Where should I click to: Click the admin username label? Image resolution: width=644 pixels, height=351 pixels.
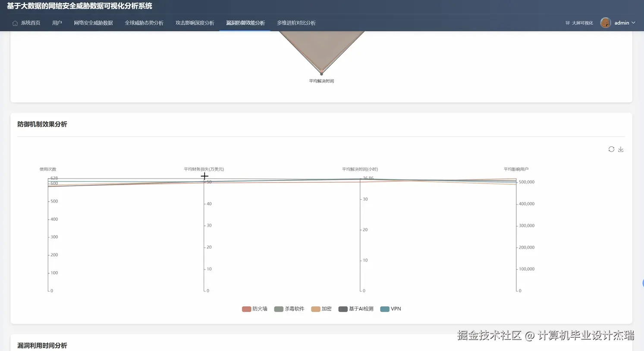pyautogui.click(x=622, y=23)
